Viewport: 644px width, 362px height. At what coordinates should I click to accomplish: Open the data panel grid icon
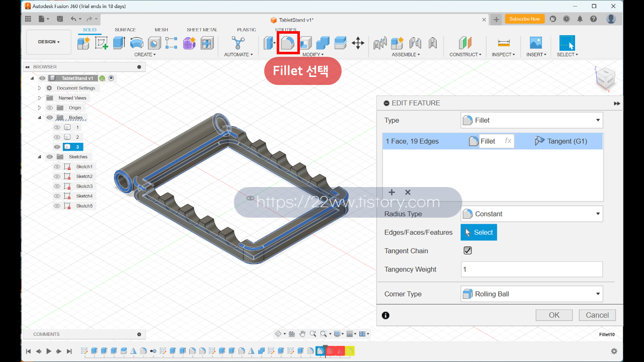click(28, 19)
